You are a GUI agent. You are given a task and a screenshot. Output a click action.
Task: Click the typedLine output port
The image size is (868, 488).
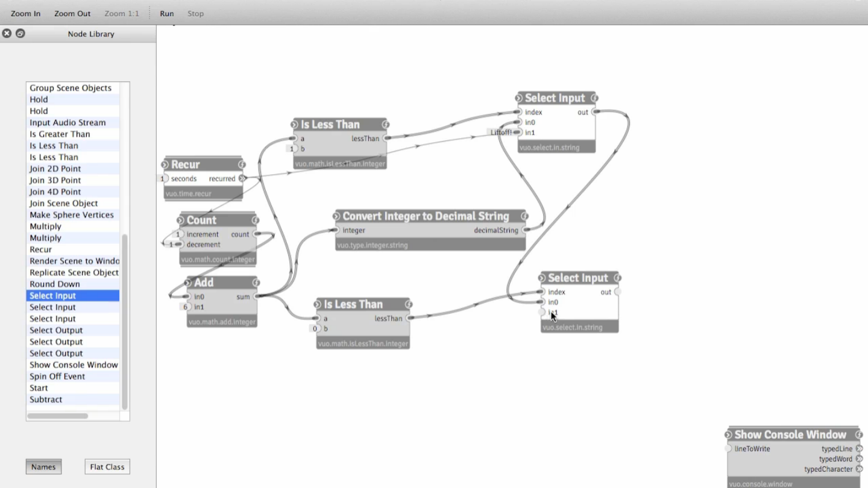click(859, 449)
